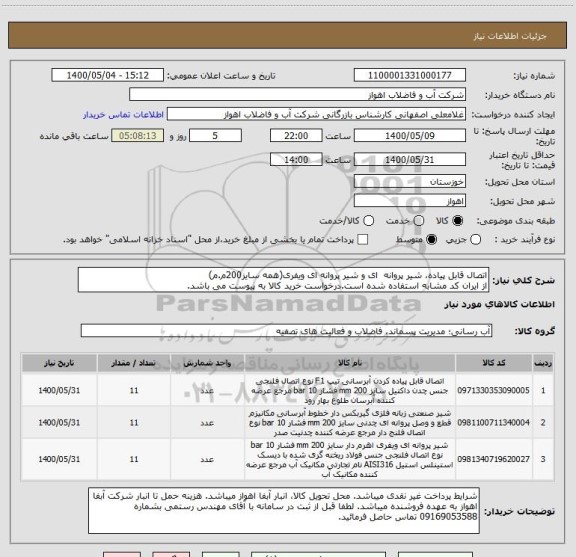The height and width of the screenshot is (557, 576).
Task: Click the quantity 11 in row 3
Action: [x=134, y=459]
